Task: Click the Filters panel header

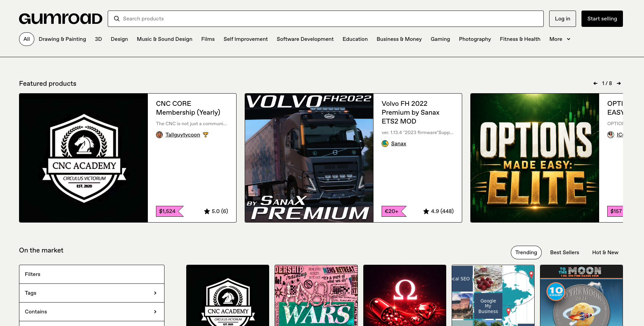Action: click(92, 274)
